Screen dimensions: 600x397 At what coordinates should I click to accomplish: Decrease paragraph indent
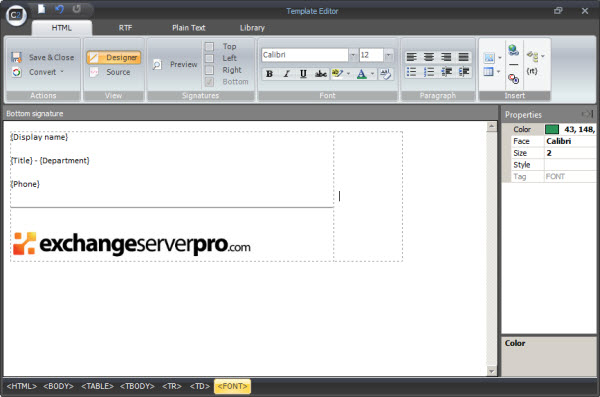pos(446,72)
